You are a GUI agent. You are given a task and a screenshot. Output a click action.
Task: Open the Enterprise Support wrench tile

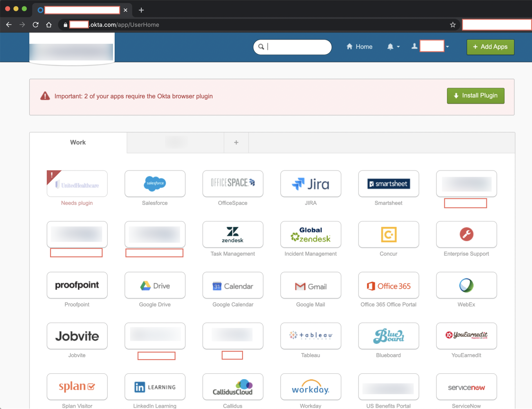[466, 234]
